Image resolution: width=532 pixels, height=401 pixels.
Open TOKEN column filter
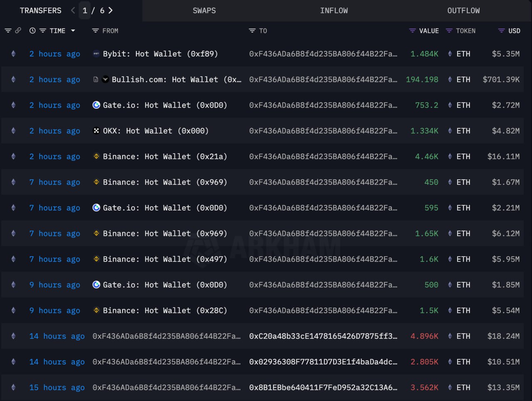pyautogui.click(x=449, y=31)
